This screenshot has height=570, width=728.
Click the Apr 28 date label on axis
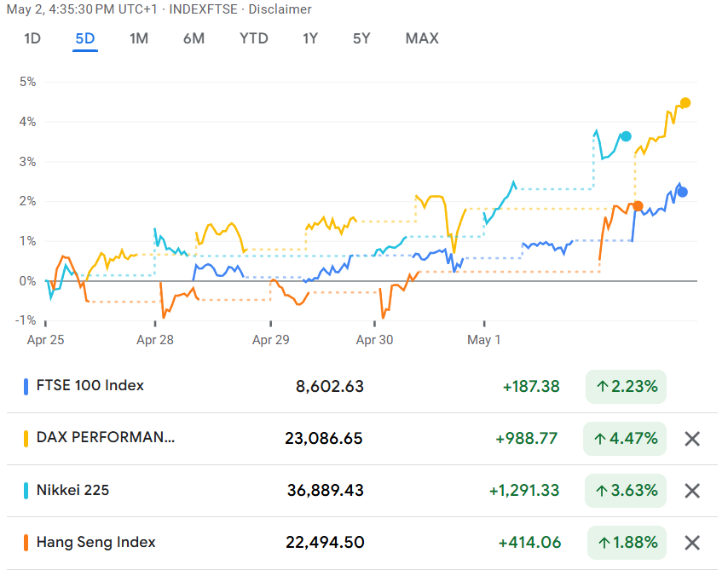[155, 340]
